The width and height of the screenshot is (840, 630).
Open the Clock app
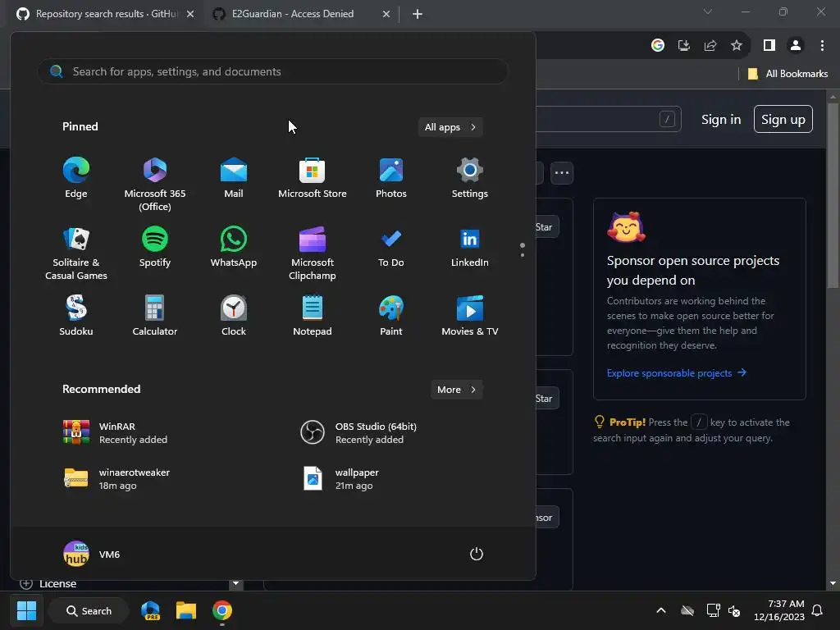pyautogui.click(x=234, y=316)
